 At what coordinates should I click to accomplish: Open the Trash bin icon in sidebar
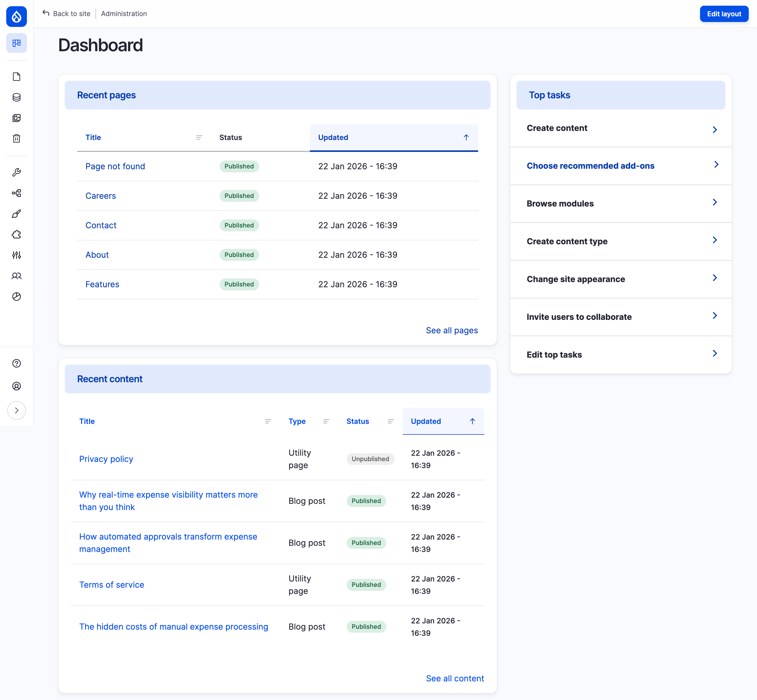click(x=16, y=139)
